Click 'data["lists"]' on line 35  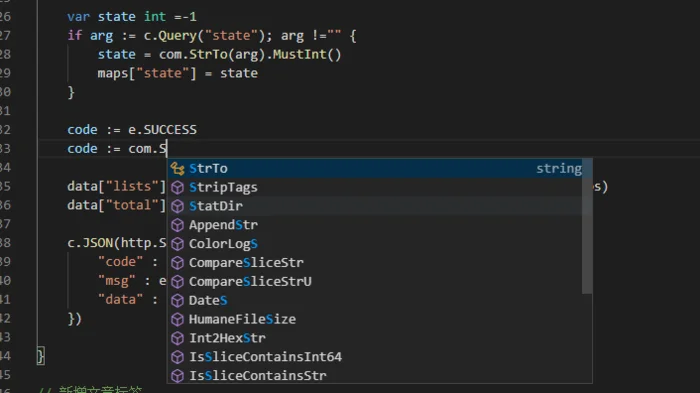(117, 186)
